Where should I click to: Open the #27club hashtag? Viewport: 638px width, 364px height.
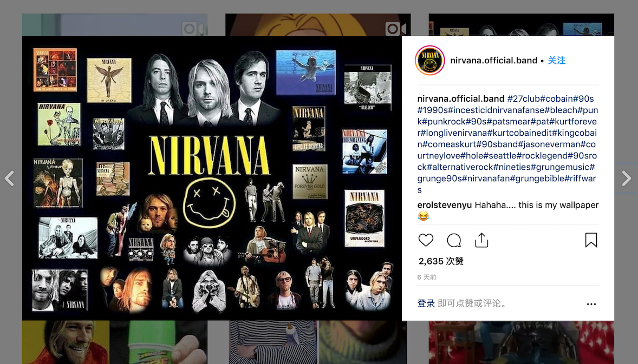point(524,99)
